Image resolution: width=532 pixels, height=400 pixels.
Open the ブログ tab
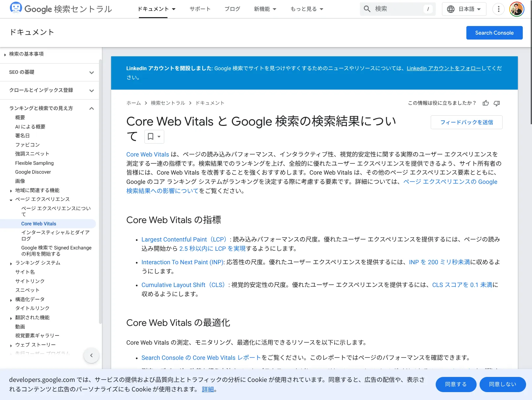point(232,9)
